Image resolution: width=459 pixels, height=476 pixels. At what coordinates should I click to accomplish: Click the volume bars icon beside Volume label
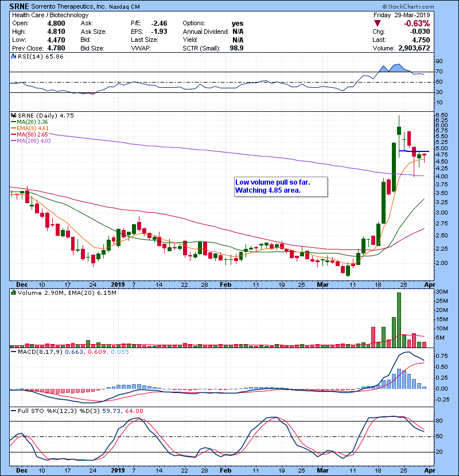(x=13, y=292)
